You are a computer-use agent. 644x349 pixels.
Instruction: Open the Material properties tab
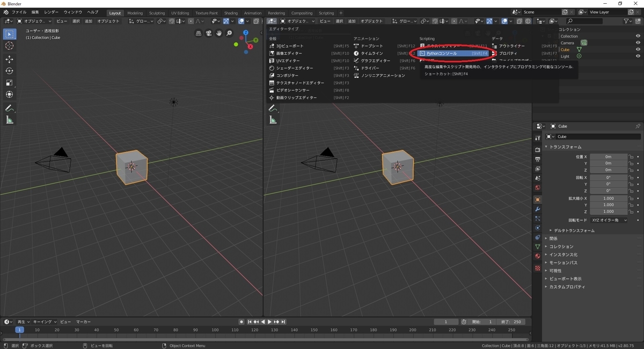pyautogui.click(x=537, y=256)
